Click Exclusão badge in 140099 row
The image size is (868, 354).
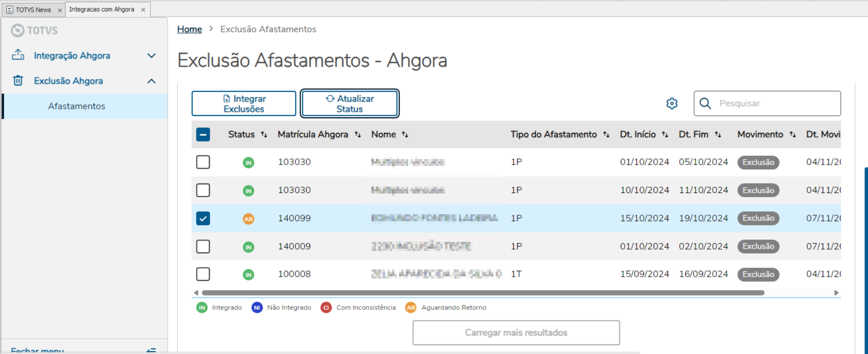(758, 218)
